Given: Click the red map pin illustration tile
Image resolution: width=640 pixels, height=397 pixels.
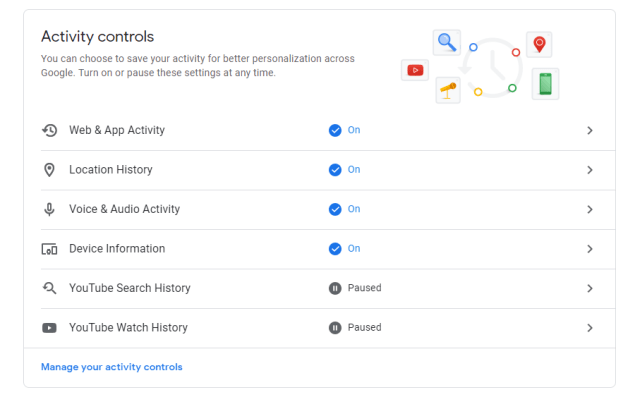Looking at the screenshot, I should [539, 44].
